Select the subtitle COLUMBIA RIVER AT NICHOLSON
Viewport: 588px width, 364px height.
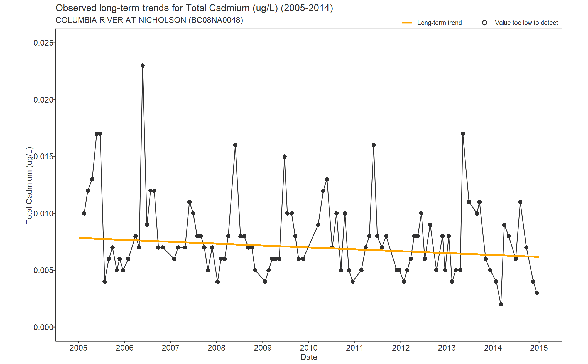pos(149,20)
